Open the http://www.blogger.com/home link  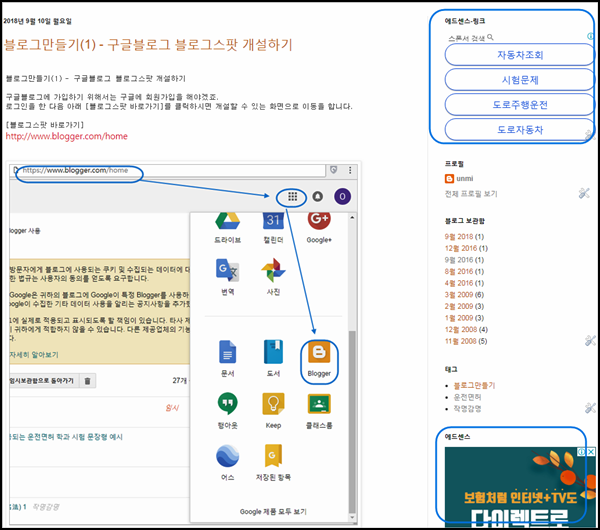pyautogui.click(x=67, y=136)
